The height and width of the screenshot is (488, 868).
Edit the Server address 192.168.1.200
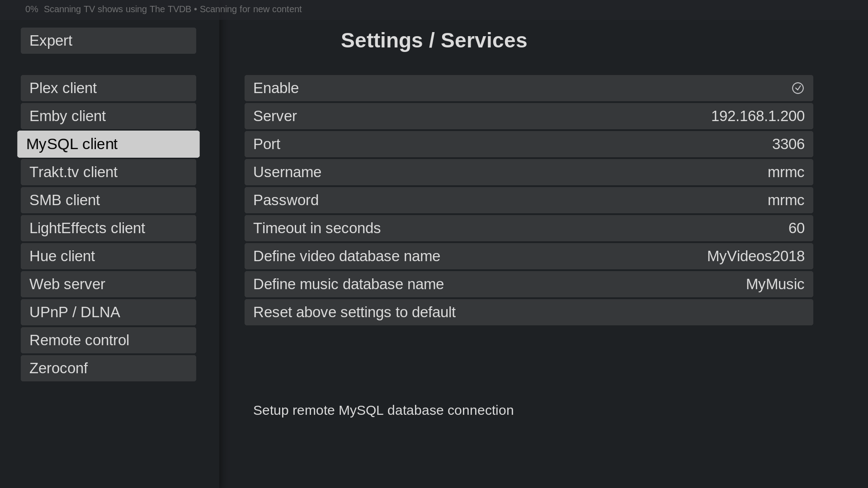coord(528,116)
